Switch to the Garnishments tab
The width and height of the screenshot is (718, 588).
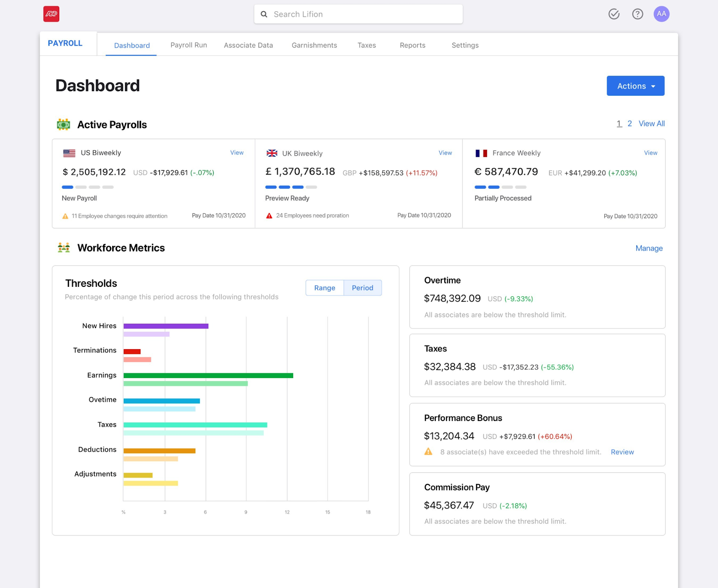coord(314,45)
